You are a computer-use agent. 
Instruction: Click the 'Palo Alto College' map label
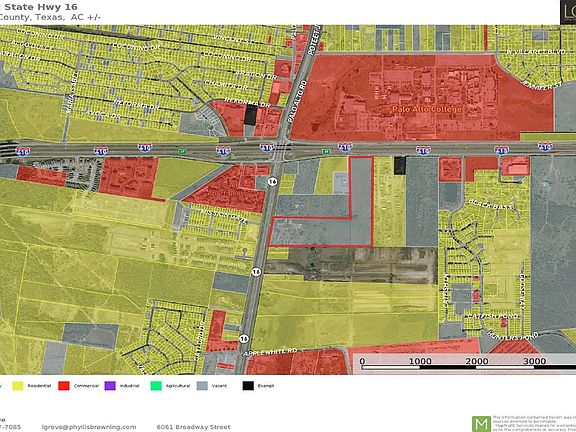pyautogui.click(x=427, y=109)
